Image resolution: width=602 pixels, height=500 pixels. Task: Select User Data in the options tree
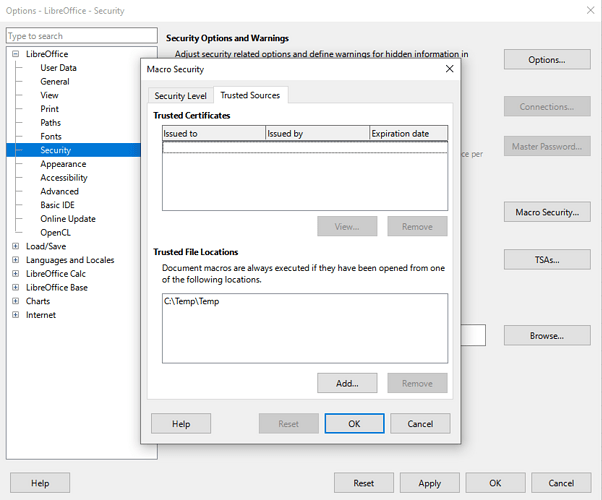point(58,68)
